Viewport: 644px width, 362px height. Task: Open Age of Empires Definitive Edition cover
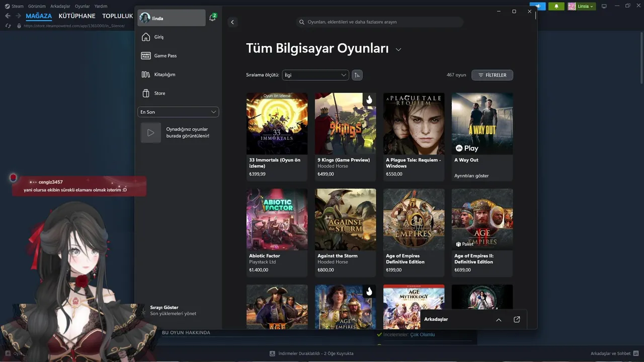click(414, 220)
